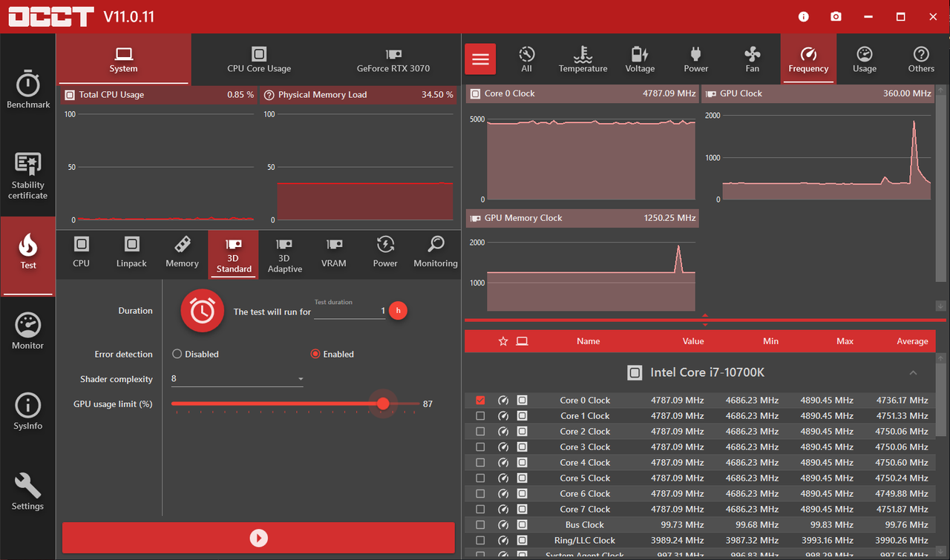Screen dimensions: 950x560
Task: Switch to the System tab
Action: pyautogui.click(x=123, y=59)
